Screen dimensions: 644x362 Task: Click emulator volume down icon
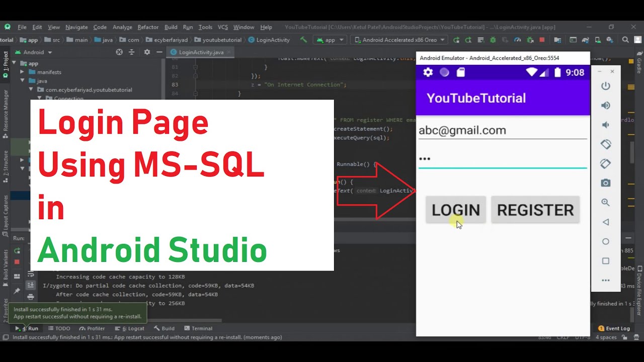[x=606, y=125]
